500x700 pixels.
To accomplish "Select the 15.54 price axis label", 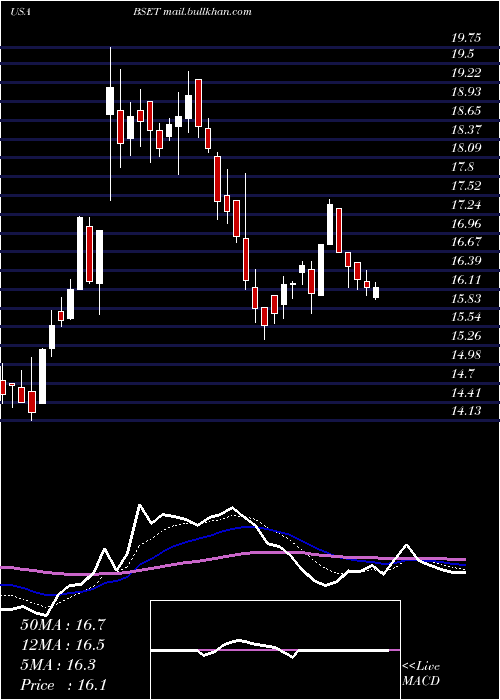I will pyautogui.click(x=466, y=317).
